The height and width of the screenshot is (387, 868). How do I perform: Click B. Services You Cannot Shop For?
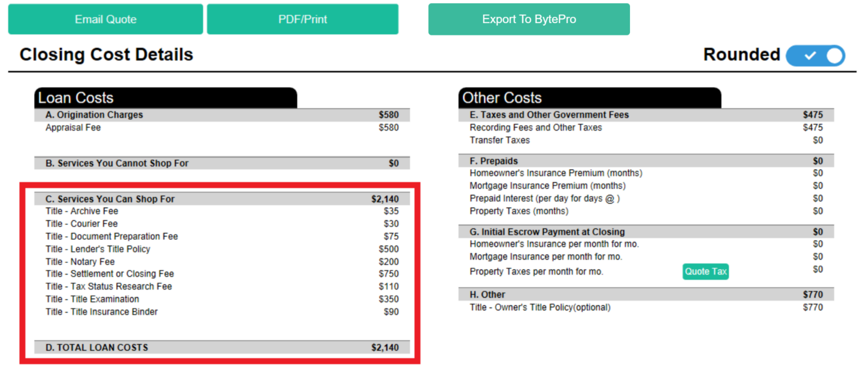tap(222, 163)
